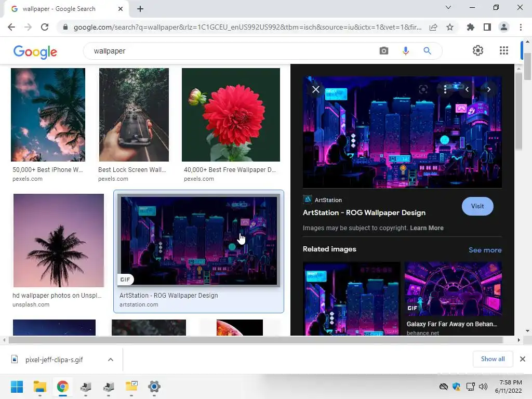Open Google quick settings gear
This screenshot has height=399, width=532.
point(478,50)
